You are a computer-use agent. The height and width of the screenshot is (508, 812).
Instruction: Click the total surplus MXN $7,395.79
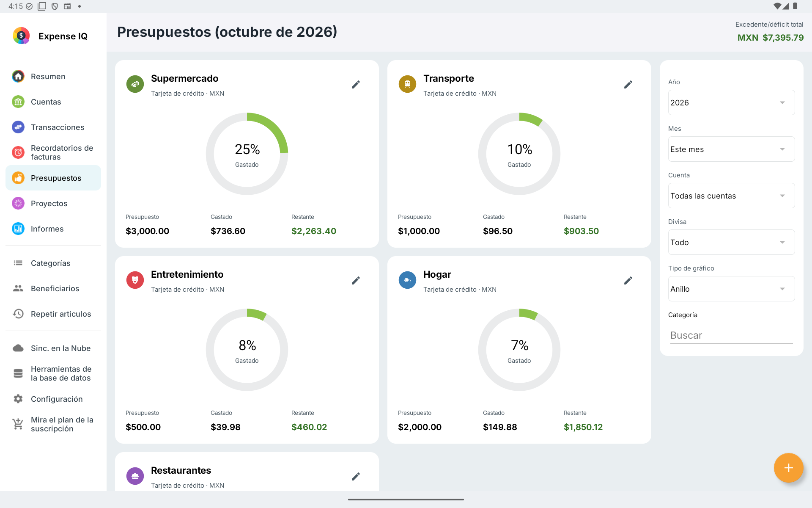[x=771, y=38]
